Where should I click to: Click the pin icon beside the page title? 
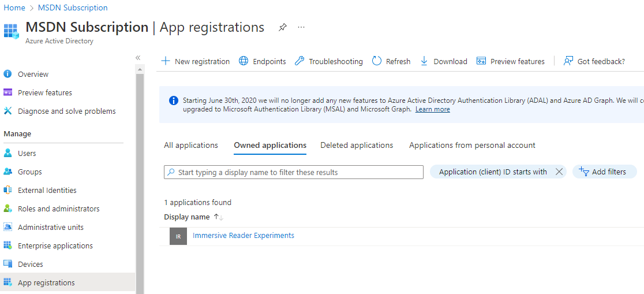(x=283, y=27)
